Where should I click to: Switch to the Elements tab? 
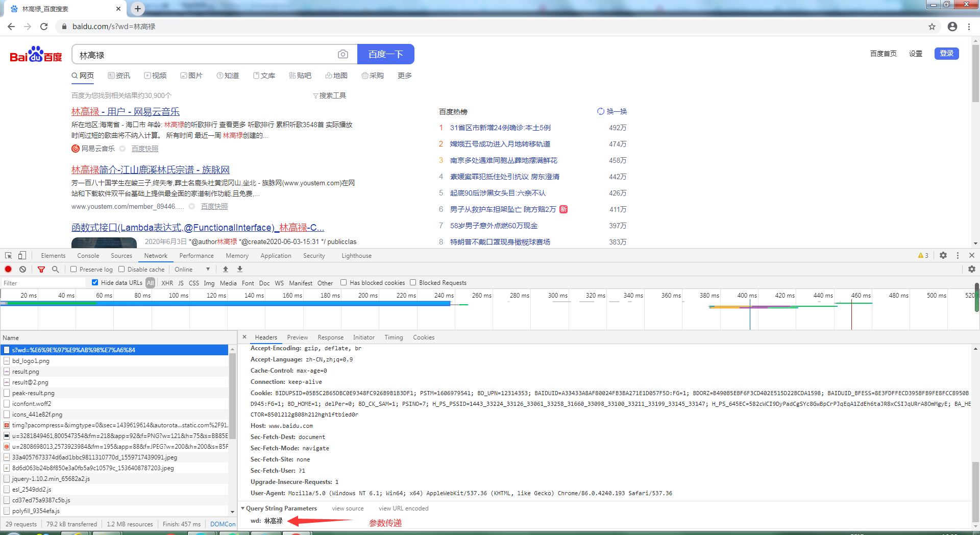[x=53, y=255]
